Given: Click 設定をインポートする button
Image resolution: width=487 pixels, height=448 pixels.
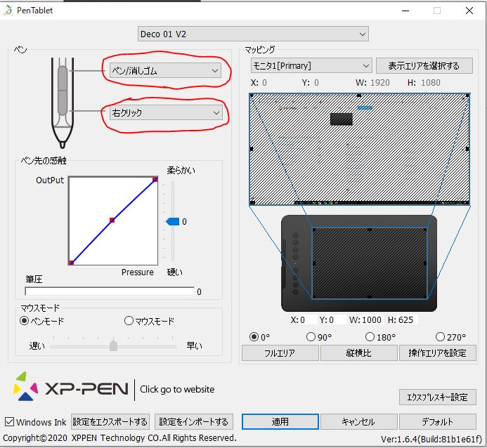Looking at the screenshot, I should click(x=194, y=421).
